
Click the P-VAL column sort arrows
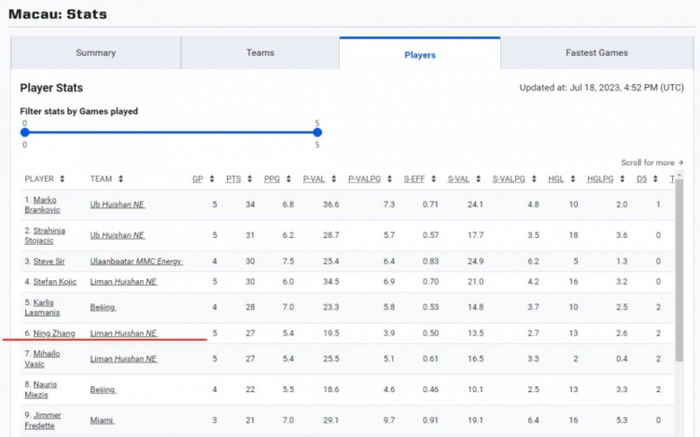point(333,179)
